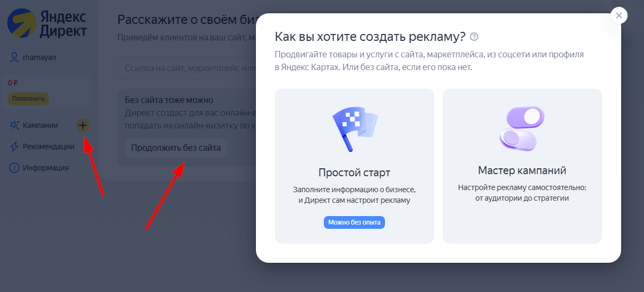Click the purple toggles Мастер кампаний illustration
The height and width of the screenshot is (292, 644).
pos(522,128)
